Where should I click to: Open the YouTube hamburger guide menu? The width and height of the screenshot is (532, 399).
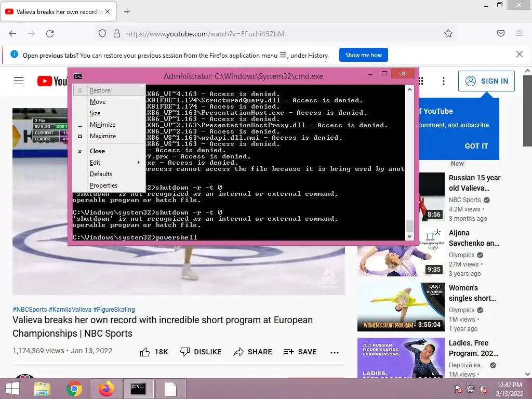tap(19, 81)
